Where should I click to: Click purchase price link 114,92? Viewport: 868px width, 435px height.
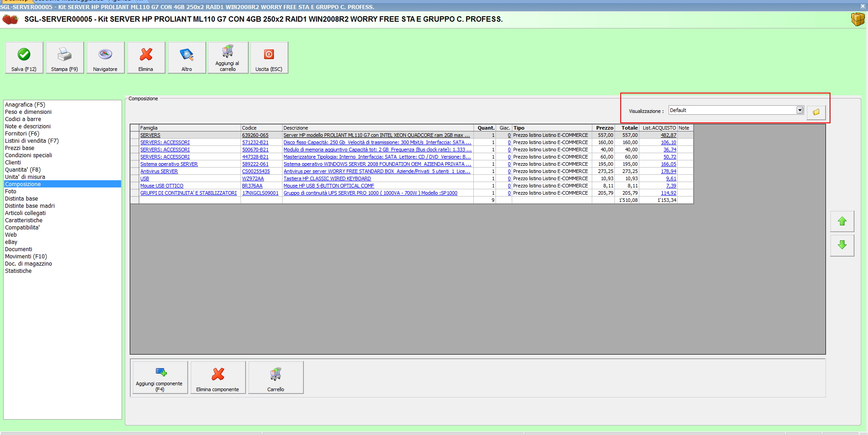[669, 193]
